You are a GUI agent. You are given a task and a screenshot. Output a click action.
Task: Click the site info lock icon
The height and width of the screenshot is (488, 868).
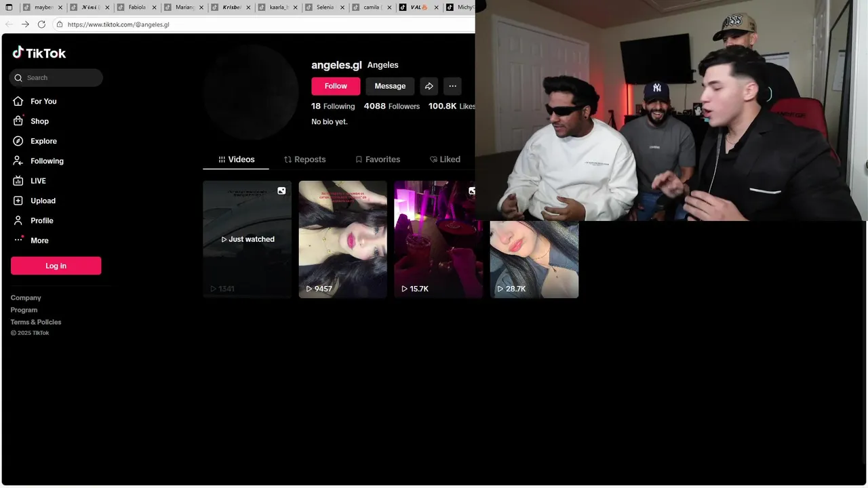[60, 24]
